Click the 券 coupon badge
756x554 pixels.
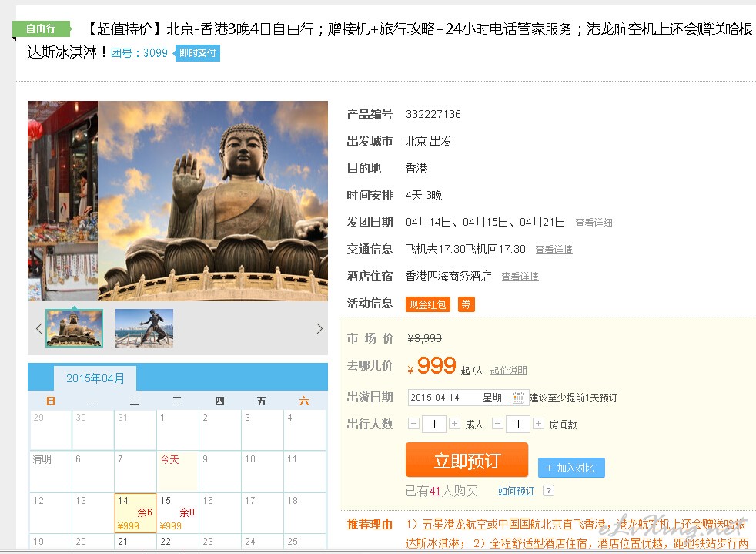tap(467, 304)
